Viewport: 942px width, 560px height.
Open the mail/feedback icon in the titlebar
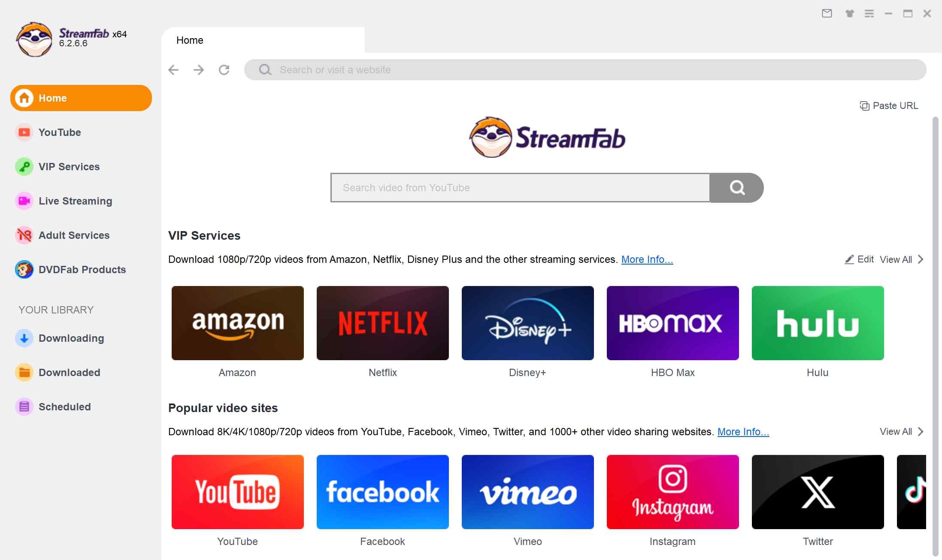pyautogui.click(x=827, y=13)
